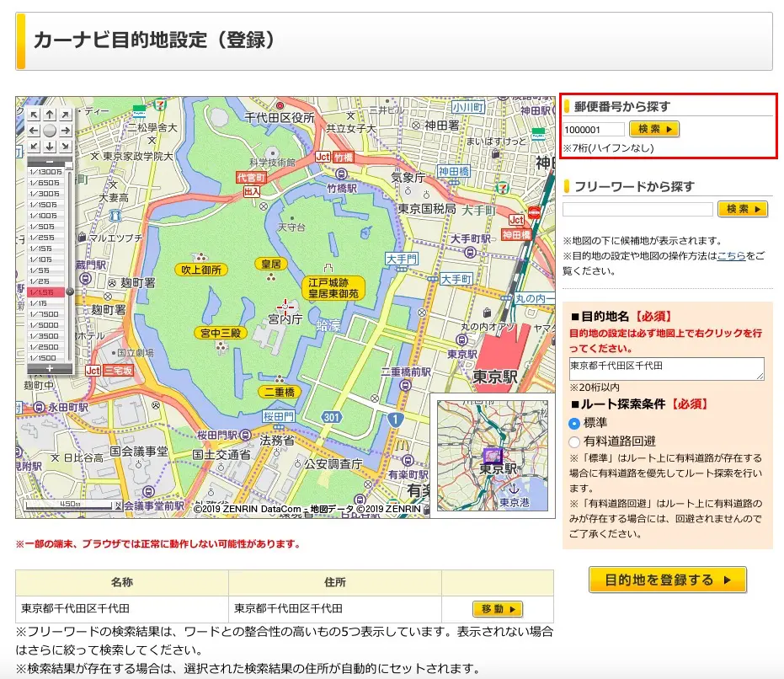The width and height of the screenshot is (784, 679).
Task: Set map scale to 1/130万
Action: click(44, 172)
